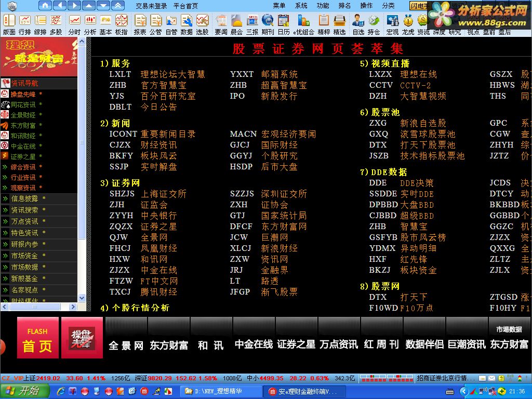
Task: Open the 功能 menu
Action: (323, 5)
